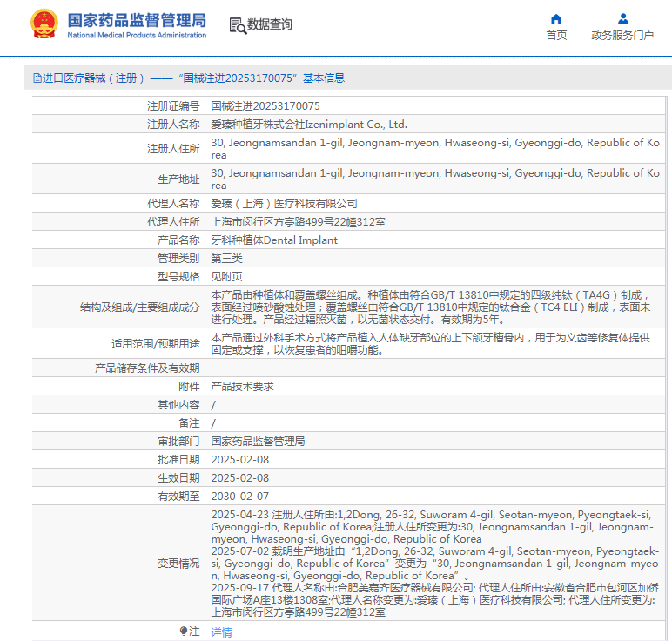Screen dimensions: 672x642
Task: Open the 详情 link in the note row
Action: coord(221,632)
